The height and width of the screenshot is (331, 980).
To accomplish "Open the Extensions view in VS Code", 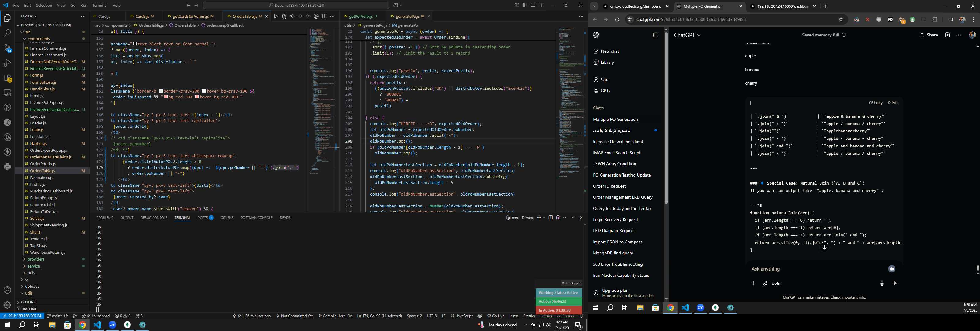I will (7, 78).
